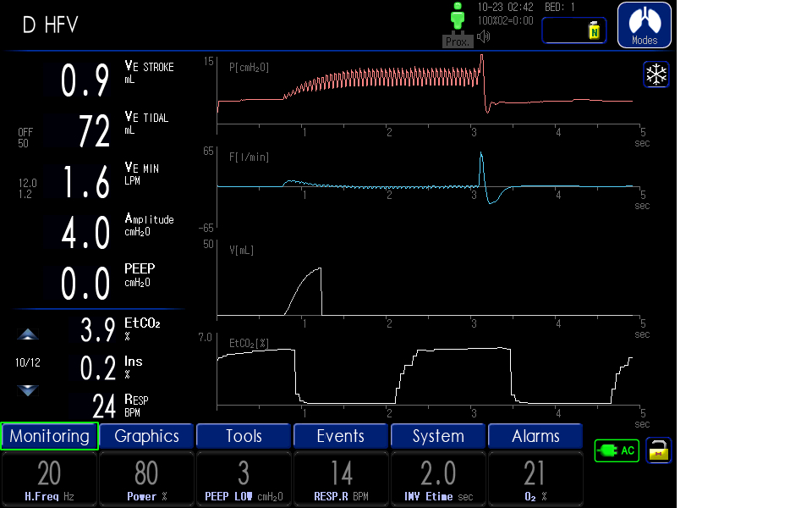Toggle the yellow padlock screen lock
This screenshot has height=508, width=812.
[x=658, y=450]
